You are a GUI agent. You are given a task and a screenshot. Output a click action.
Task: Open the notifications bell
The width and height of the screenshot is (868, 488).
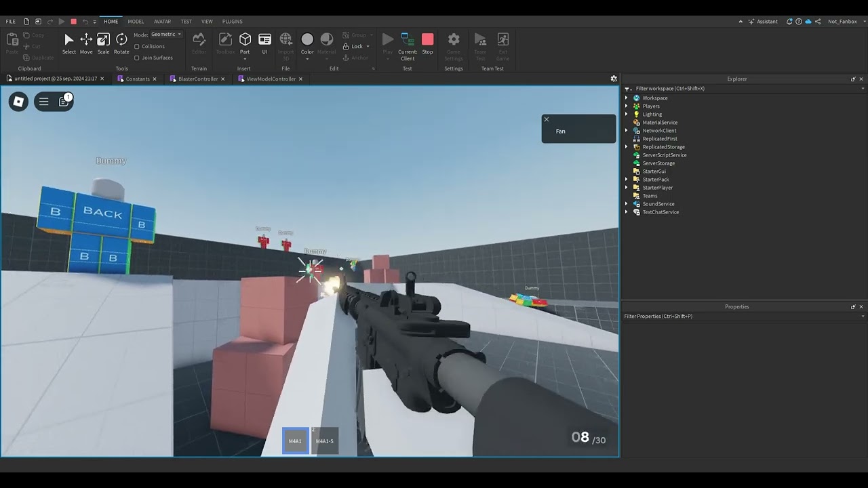[x=789, y=22]
